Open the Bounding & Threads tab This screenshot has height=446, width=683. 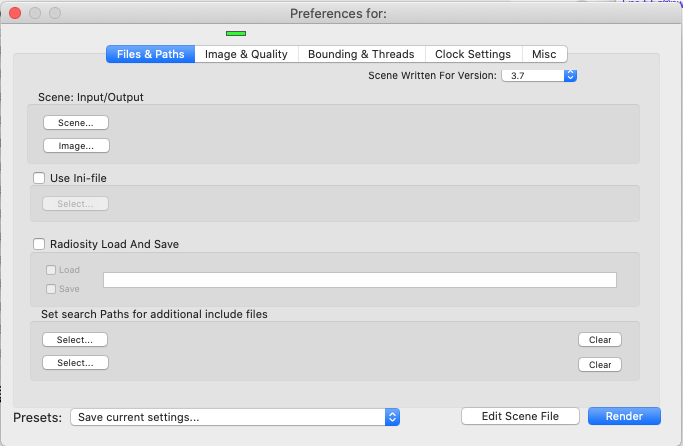[x=362, y=54]
